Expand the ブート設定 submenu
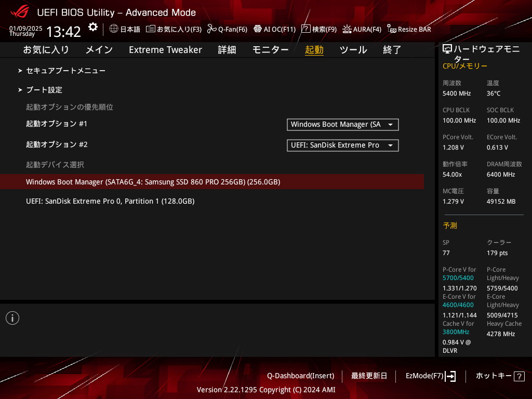This screenshot has width=532, height=399. point(44,90)
